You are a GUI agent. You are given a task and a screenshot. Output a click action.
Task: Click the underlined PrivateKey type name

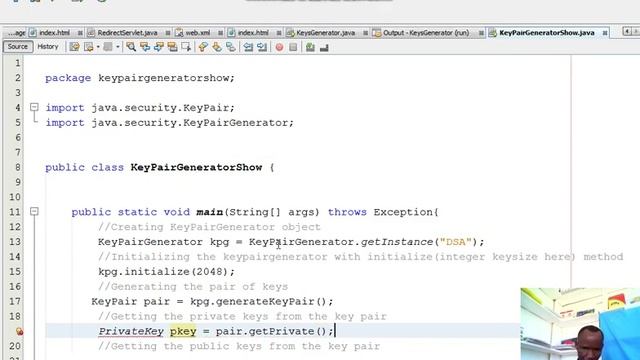point(131,331)
